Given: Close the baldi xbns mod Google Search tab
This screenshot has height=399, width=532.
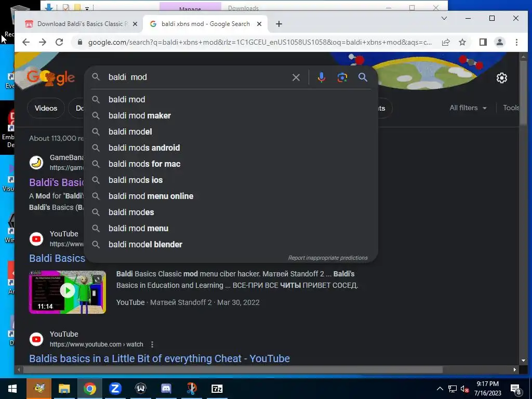Looking at the screenshot, I should click(x=259, y=24).
